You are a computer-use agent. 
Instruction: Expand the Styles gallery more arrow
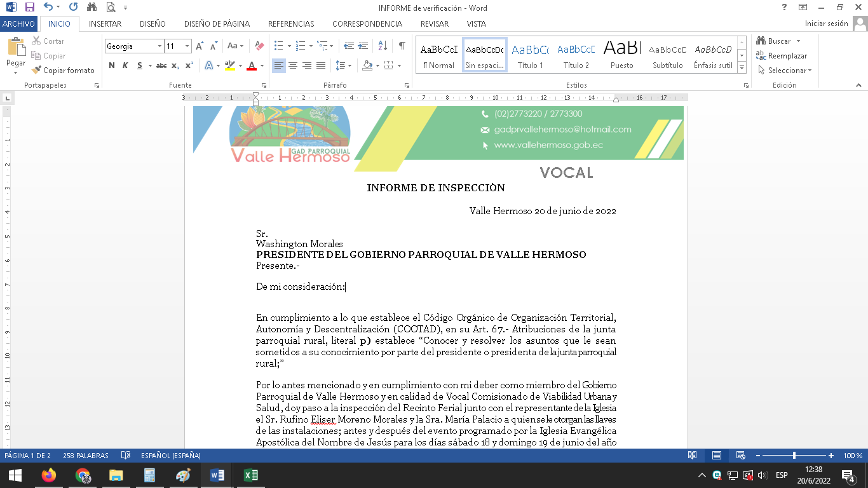point(742,66)
